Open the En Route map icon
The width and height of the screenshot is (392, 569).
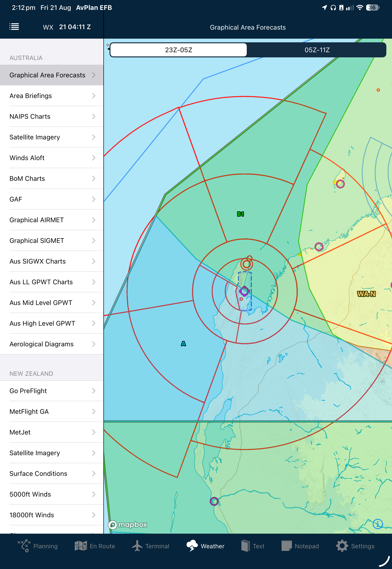[81, 546]
